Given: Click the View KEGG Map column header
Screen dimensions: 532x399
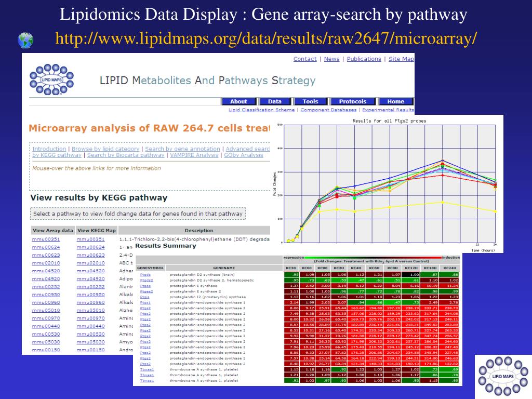Looking at the screenshot, I should pos(97,230).
